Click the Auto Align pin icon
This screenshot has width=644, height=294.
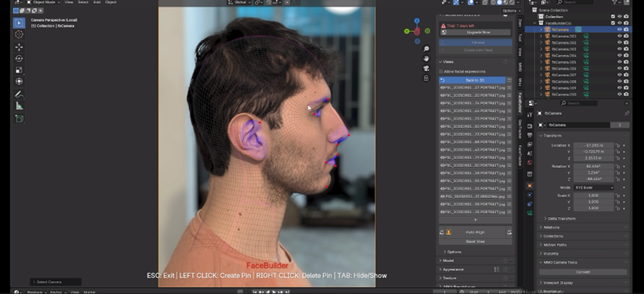448,232
